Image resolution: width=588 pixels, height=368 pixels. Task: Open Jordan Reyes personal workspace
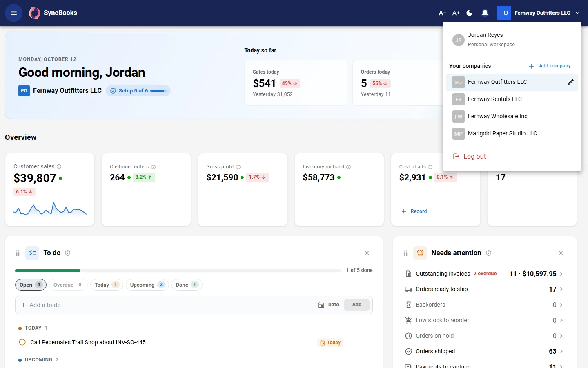tap(512, 40)
